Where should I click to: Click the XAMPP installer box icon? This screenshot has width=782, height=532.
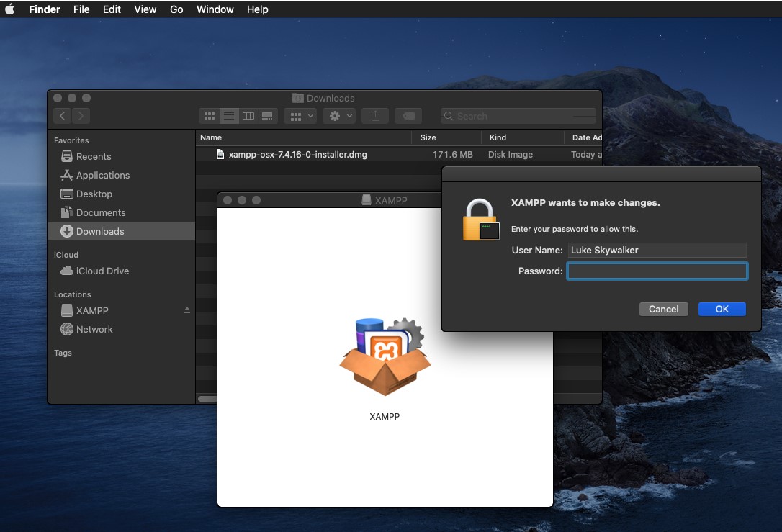385,357
